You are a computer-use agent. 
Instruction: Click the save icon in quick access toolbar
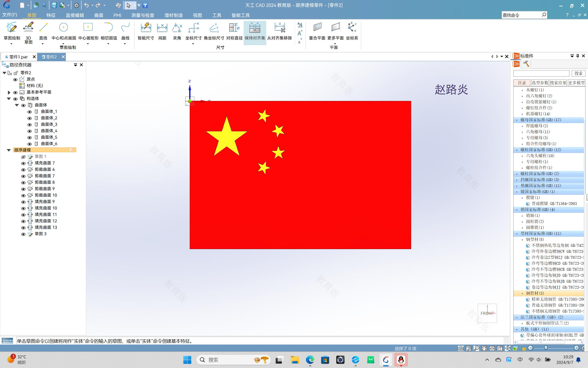54,5
